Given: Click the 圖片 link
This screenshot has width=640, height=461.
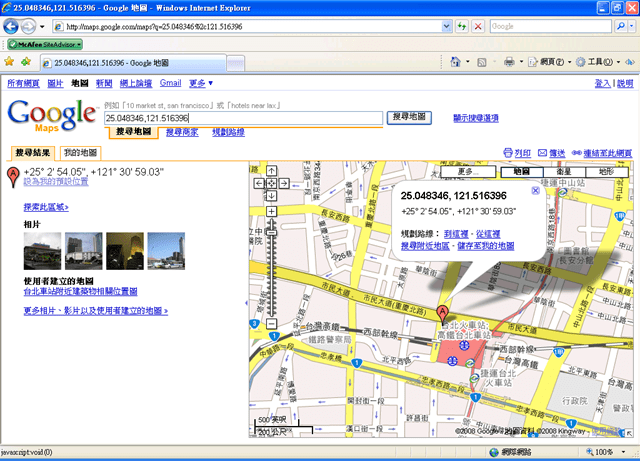Looking at the screenshot, I should [55, 83].
